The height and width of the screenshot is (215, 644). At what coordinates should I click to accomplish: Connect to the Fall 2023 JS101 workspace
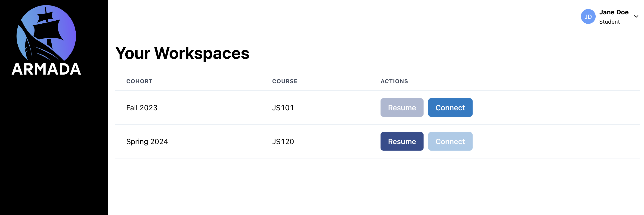pyautogui.click(x=450, y=107)
